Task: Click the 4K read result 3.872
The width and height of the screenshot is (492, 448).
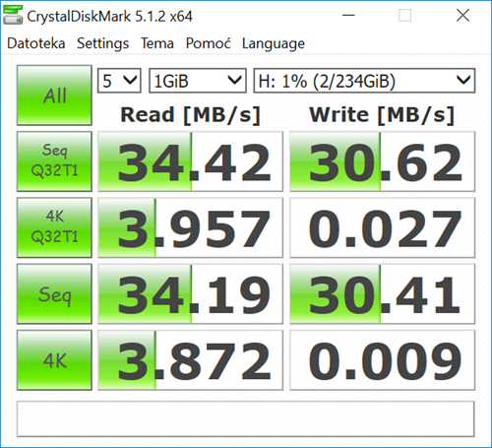Action: (x=190, y=360)
